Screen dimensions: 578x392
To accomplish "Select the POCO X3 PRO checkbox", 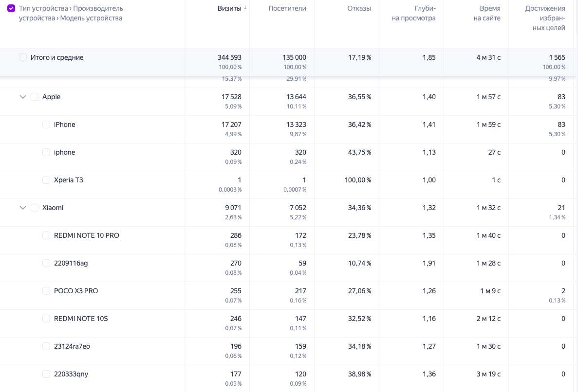I will tap(46, 291).
